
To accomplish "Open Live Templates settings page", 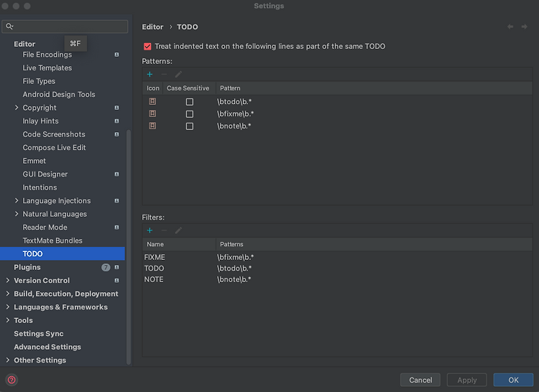I will click(x=47, y=68).
